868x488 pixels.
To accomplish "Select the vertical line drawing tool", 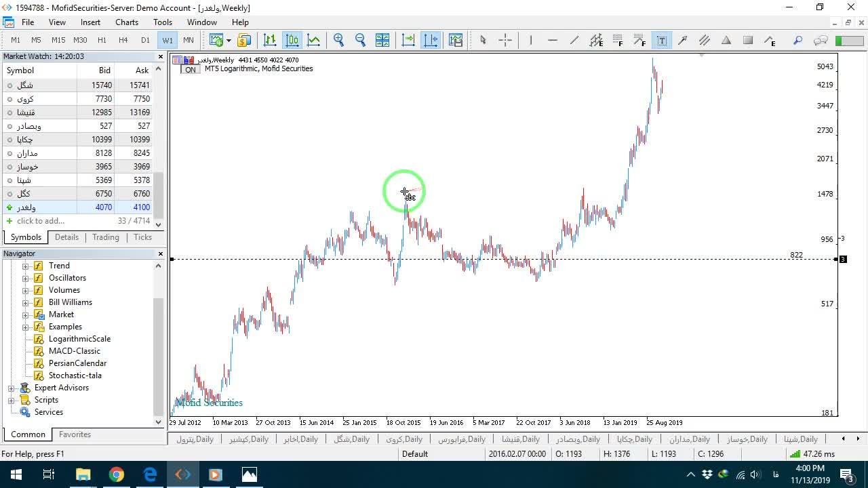I will [531, 40].
